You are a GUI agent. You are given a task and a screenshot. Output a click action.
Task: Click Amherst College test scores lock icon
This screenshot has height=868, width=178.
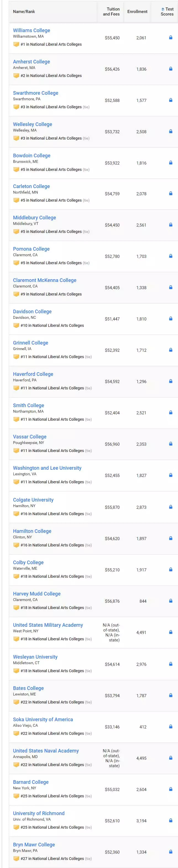(x=171, y=69)
